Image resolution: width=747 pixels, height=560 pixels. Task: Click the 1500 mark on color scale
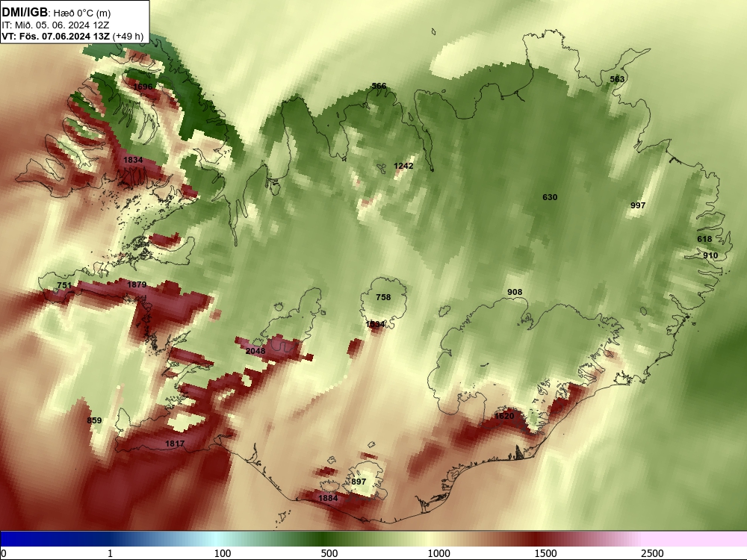(x=545, y=553)
